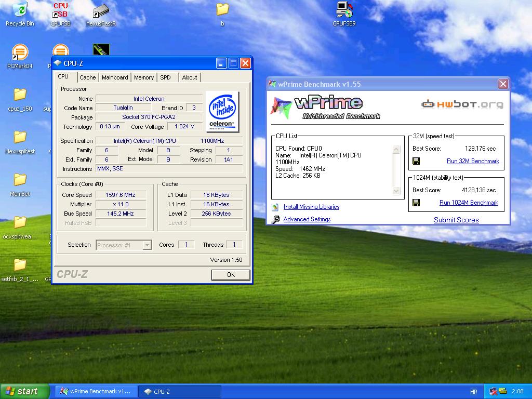Click the Install Missing Libraries icon
Viewport: 532px width, 399px height.
275,207
